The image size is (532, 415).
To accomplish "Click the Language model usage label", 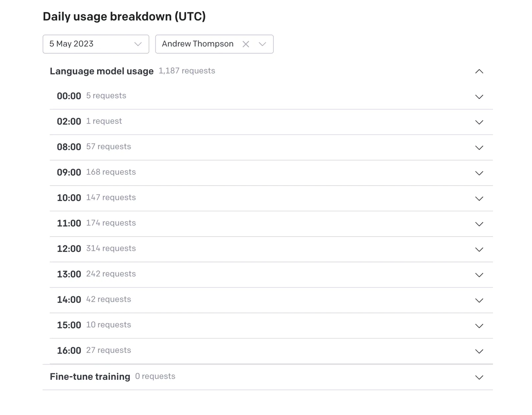I will pos(101,71).
